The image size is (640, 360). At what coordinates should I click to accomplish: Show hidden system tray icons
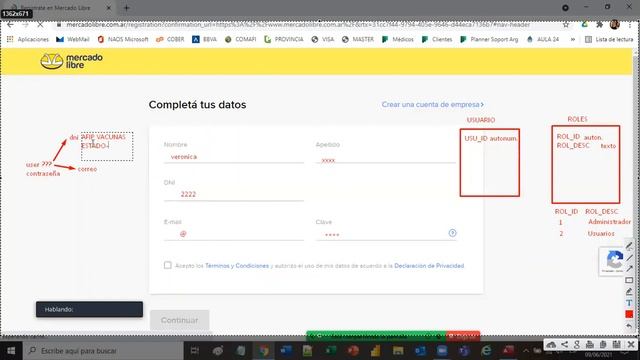(x=526, y=351)
